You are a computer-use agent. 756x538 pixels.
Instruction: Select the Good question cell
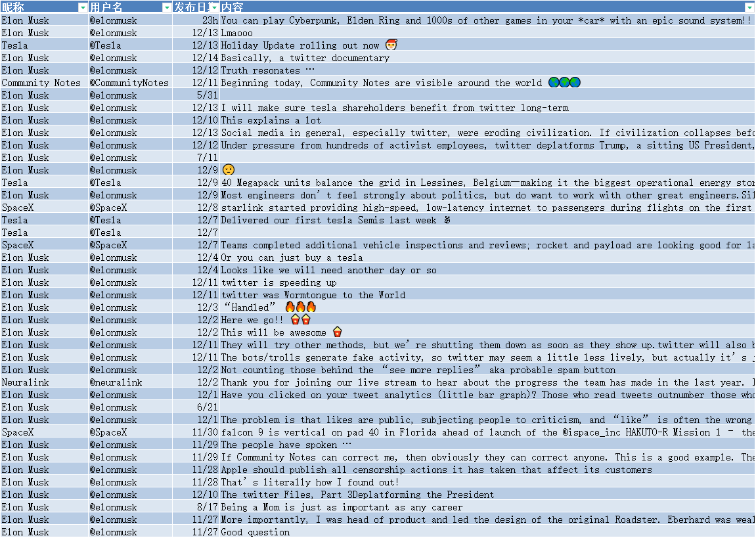point(487,532)
